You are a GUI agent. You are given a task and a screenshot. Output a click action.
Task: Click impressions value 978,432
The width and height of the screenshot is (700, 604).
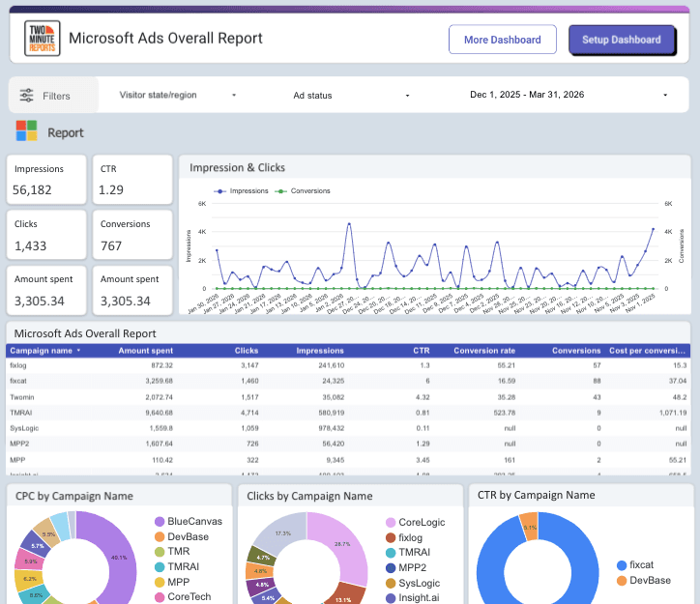(332, 428)
